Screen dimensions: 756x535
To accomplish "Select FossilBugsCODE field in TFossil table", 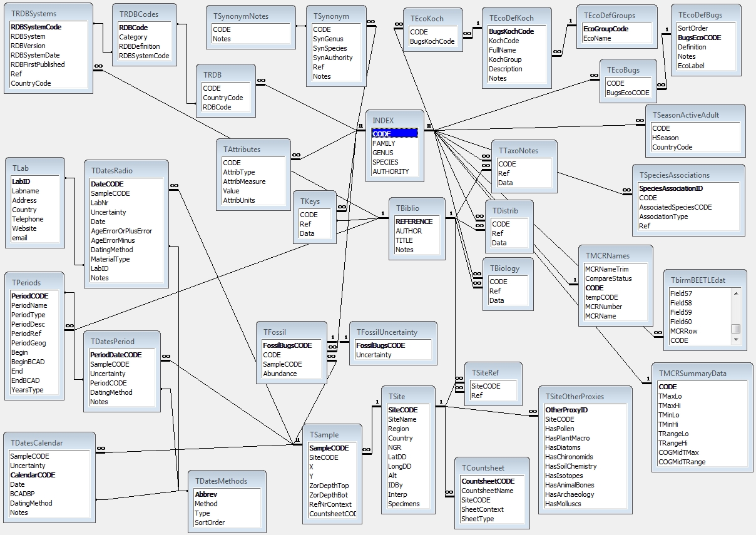I will click(x=287, y=345).
